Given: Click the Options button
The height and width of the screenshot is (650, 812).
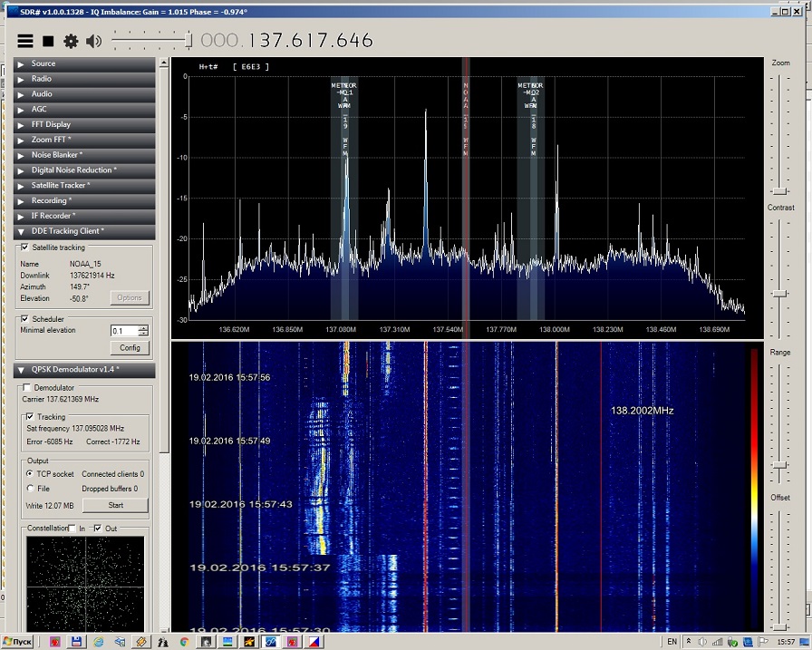Looking at the screenshot, I should click(130, 298).
